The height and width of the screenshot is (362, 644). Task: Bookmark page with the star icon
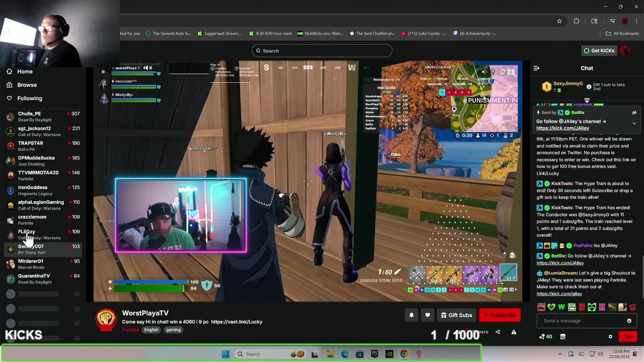[x=559, y=21]
